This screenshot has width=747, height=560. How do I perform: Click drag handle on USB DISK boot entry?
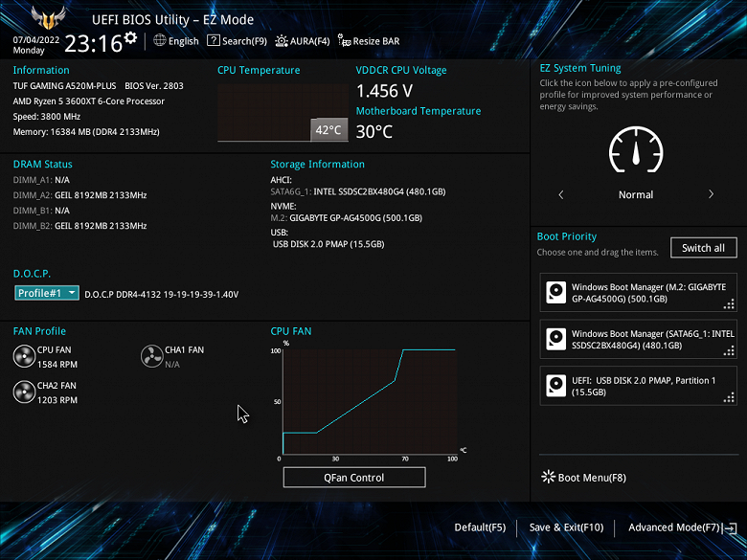click(x=729, y=397)
